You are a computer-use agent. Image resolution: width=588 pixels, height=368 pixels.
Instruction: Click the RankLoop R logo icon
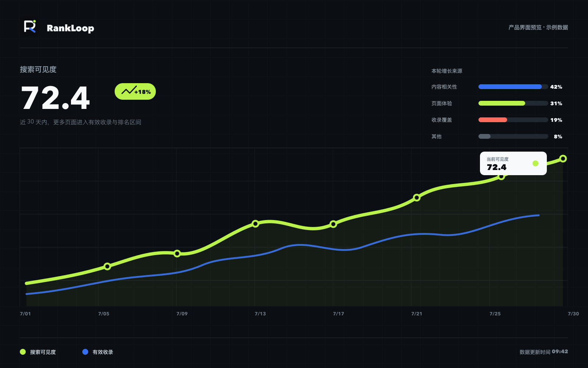click(x=30, y=26)
